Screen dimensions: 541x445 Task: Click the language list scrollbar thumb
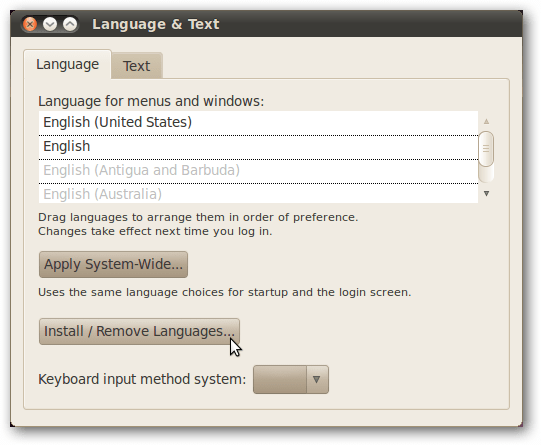tap(486, 149)
